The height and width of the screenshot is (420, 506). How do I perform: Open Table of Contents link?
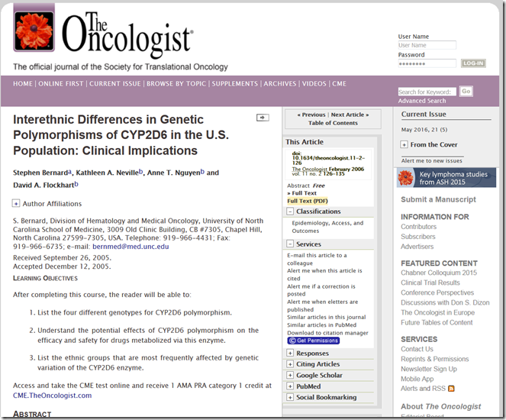(333, 123)
